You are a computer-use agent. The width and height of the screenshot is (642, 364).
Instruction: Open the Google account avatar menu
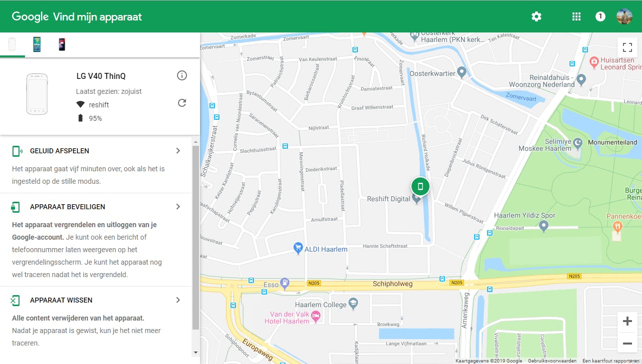(624, 16)
